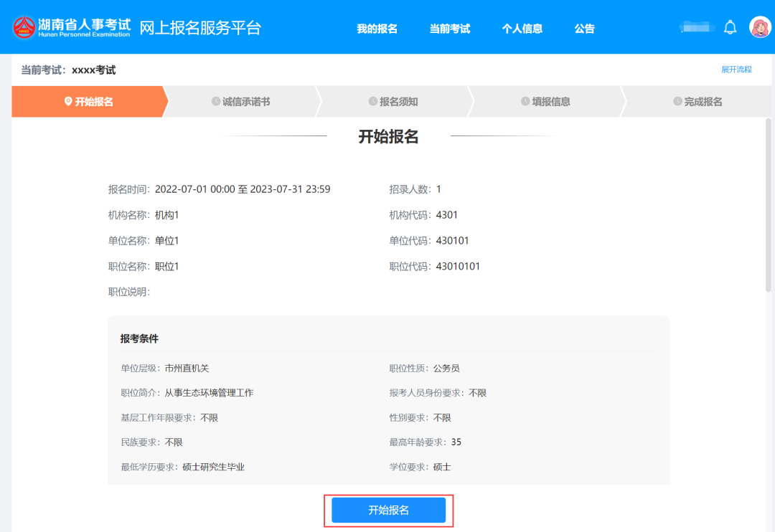Click the clock icon beside 诚信承诺书
This screenshot has width=775, height=532.
click(x=215, y=102)
